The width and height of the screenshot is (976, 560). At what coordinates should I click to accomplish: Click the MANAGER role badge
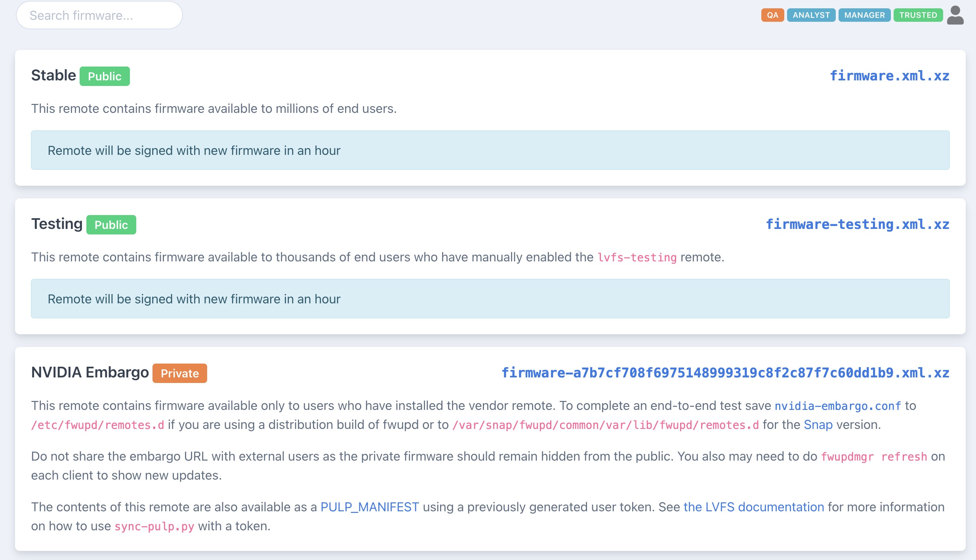click(864, 15)
